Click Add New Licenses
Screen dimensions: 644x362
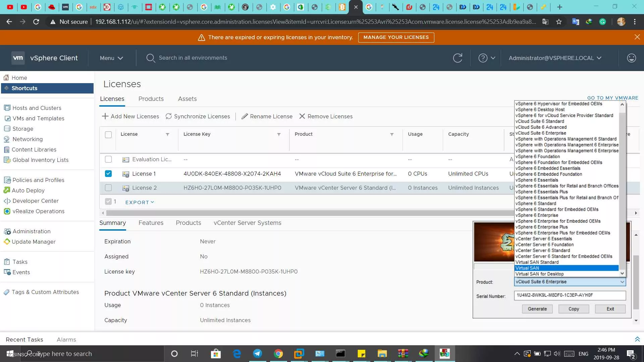coord(130,116)
